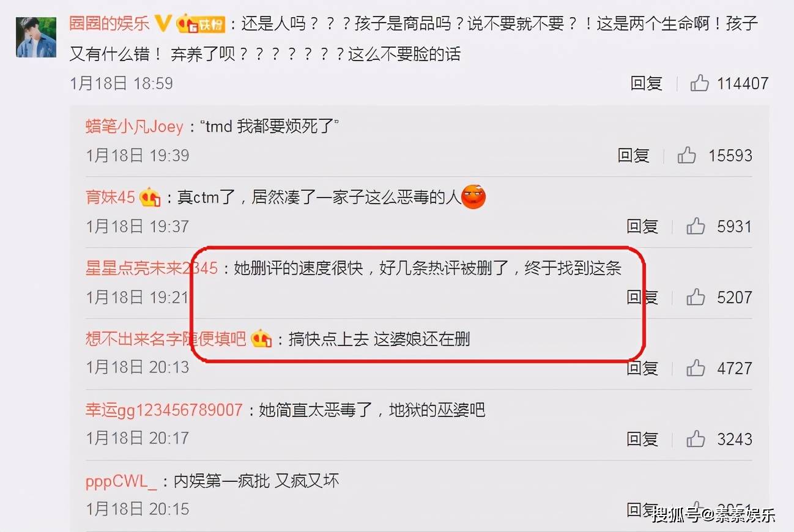The image size is (794, 532).
Task: Open pppCWL_ user profile
Action: point(121,481)
